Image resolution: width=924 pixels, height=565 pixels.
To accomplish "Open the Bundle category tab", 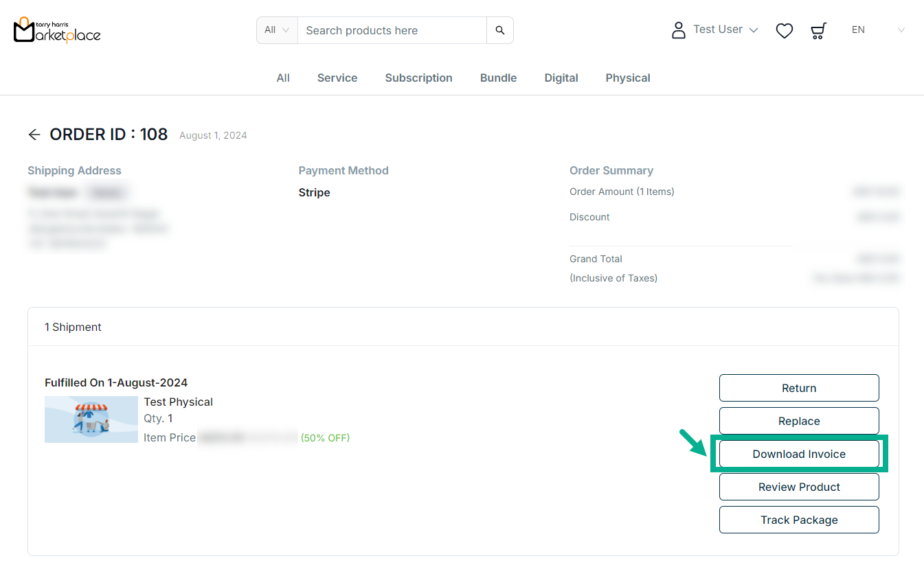I will (x=498, y=78).
